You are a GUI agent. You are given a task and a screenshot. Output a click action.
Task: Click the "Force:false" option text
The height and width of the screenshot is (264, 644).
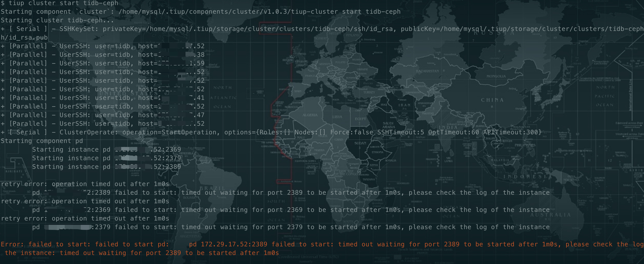351,132
